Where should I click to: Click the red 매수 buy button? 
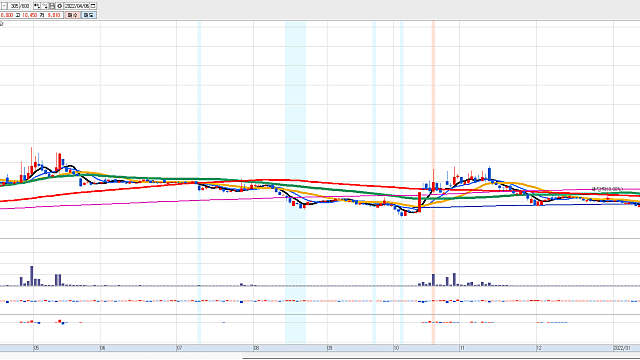[73, 15]
